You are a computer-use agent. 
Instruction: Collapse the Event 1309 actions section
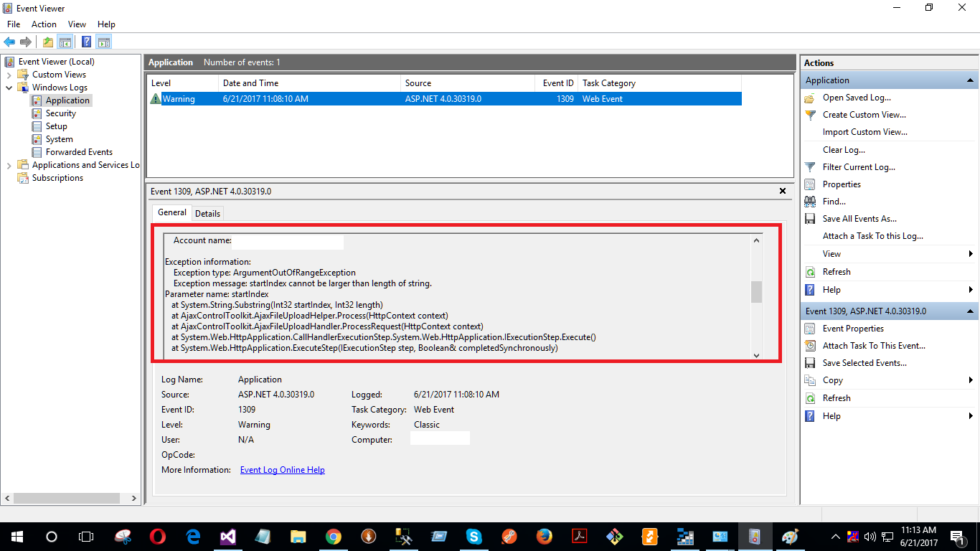[x=970, y=311]
